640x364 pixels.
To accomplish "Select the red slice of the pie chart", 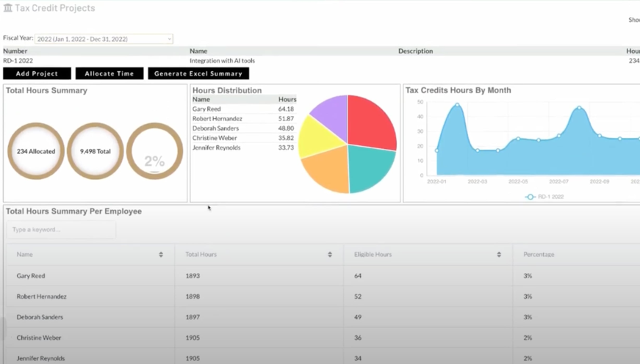I will tap(370, 121).
